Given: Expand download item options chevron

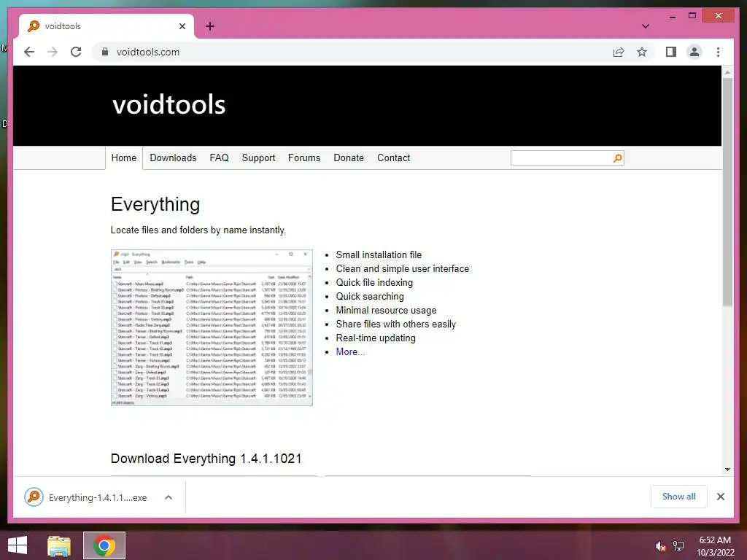Looking at the screenshot, I should (x=169, y=497).
